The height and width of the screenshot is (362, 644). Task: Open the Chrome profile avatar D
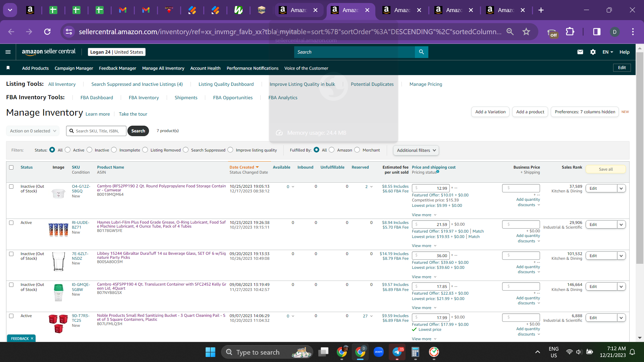(614, 32)
